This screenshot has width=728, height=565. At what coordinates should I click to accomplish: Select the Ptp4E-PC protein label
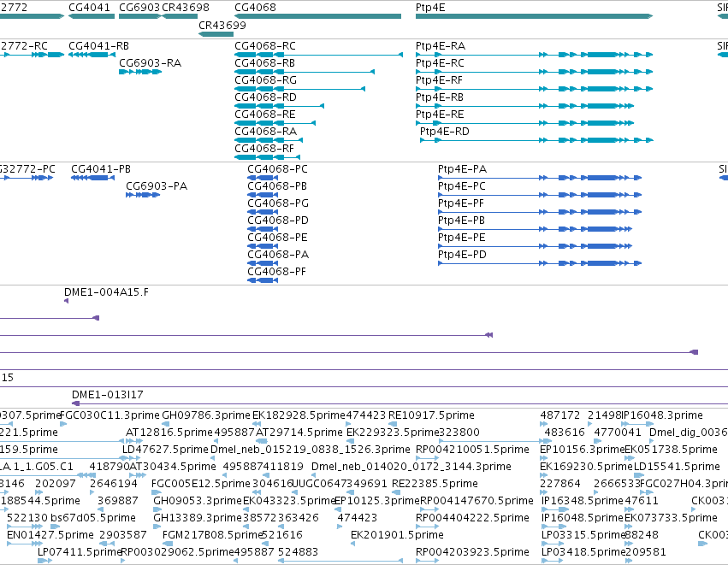pos(462,186)
